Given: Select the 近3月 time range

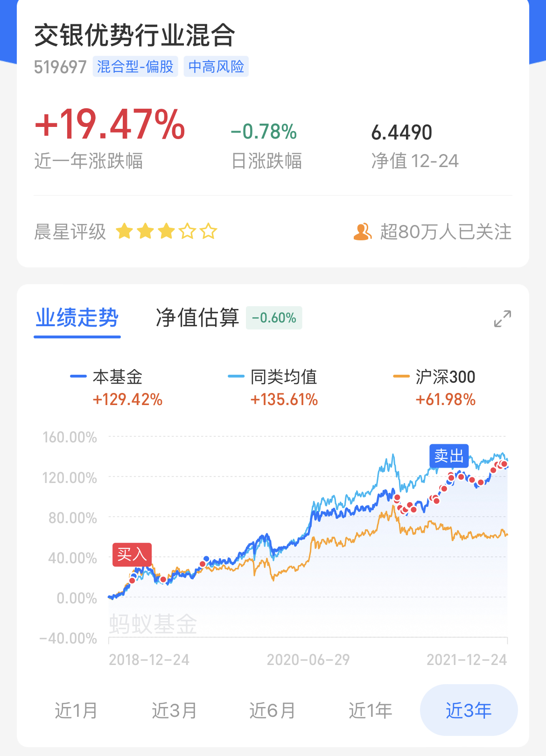Looking at the screenshot, I should click(x=174, y=710).
